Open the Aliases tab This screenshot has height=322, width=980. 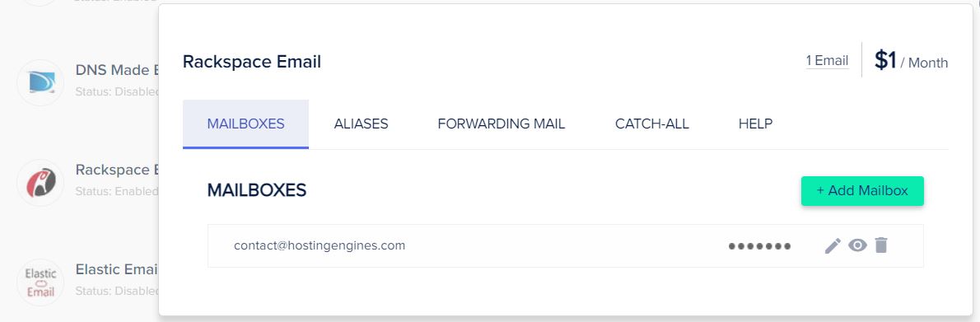pyautogui.click(x=362, y=124)
